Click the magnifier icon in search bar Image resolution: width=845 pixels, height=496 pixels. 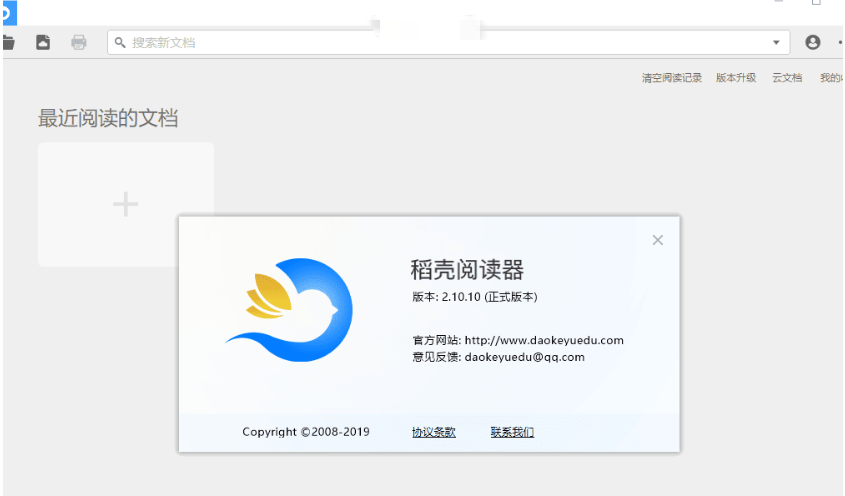(x=120, y=43)
